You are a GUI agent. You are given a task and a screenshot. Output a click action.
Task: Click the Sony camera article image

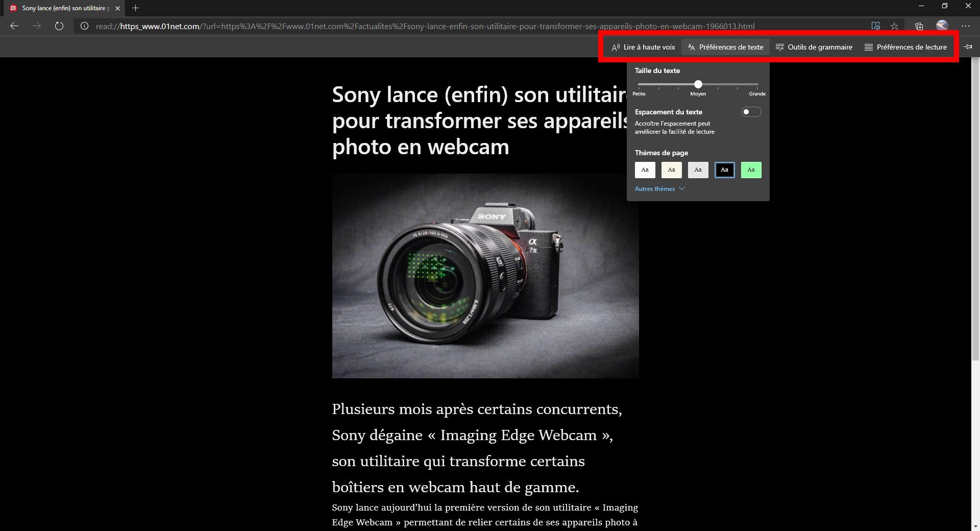(x=485, y=276)
